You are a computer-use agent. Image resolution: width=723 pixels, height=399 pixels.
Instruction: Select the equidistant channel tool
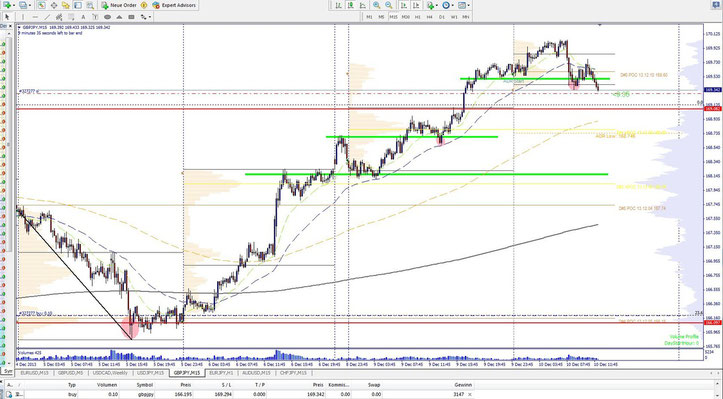[59, 17]
